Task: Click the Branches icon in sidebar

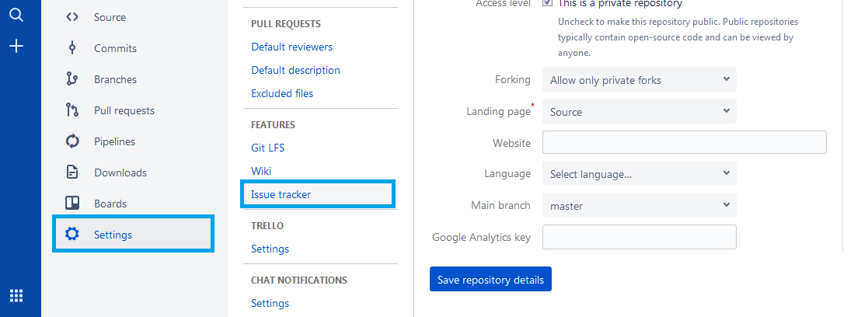Action: 72,79
